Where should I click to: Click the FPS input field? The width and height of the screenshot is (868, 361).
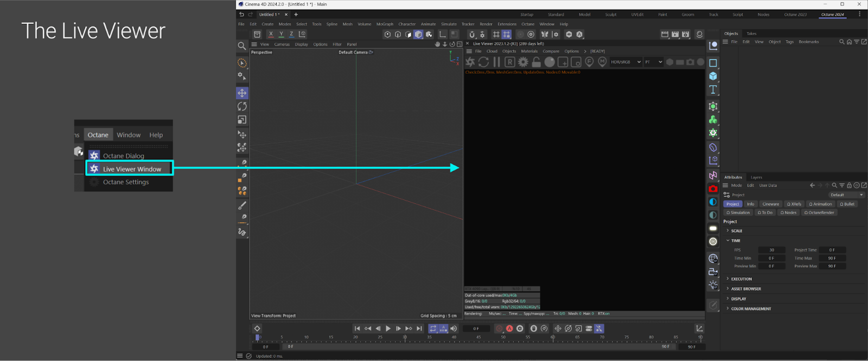pyautogui.click(x=771, y=250)
